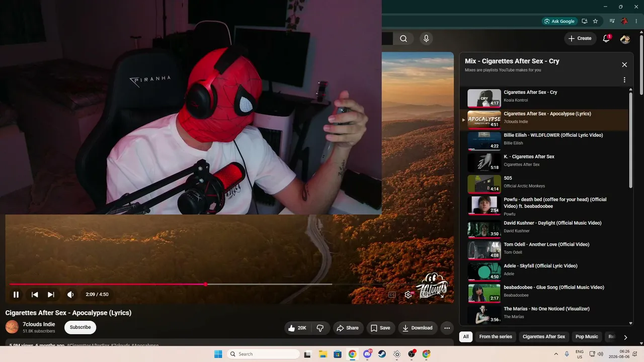Image resolution: width=644 pixels, height=362 pixels.
Task: Open more actions menu beside Download
Action: pyautogui.click(x=447, y=328)
